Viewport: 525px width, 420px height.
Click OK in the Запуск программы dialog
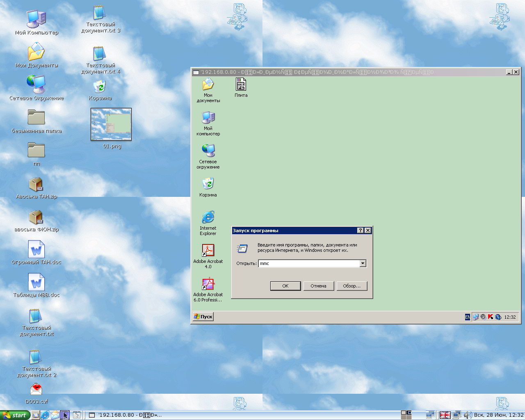coord(285,286)
